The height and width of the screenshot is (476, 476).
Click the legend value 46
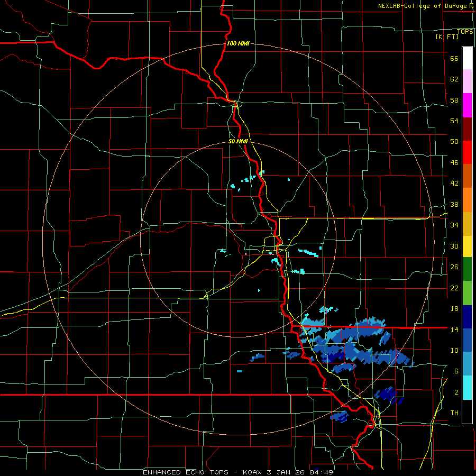[x=454, y=163]
